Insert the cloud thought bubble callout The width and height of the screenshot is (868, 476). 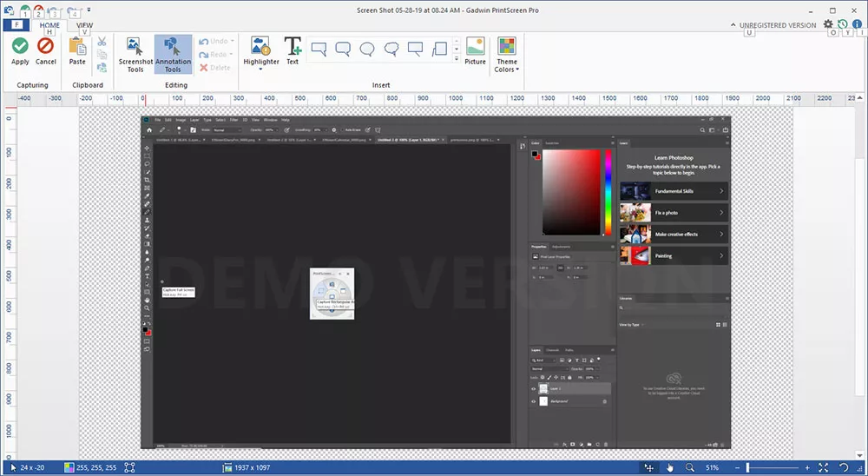(x=391, y=49)
